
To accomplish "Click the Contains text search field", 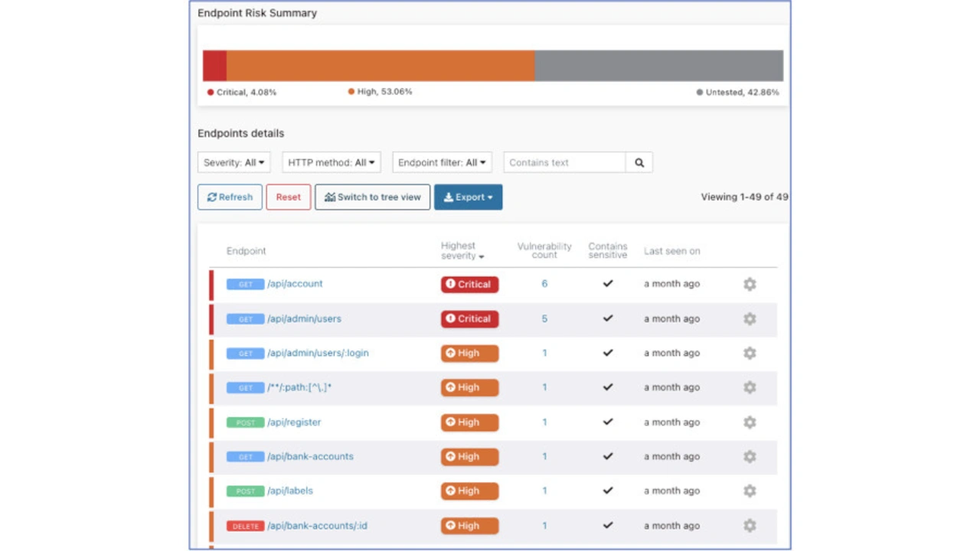I will coord(564,162).
